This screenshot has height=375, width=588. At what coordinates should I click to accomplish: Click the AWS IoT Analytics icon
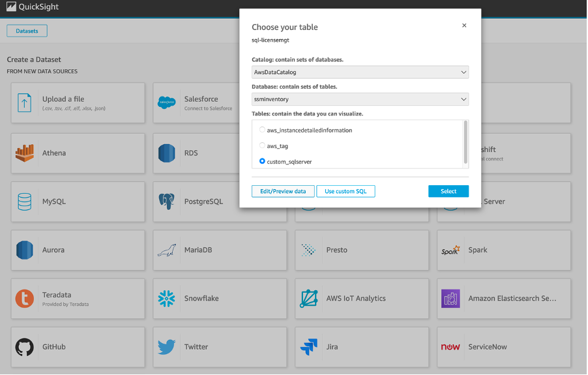(x=308, y=299)
